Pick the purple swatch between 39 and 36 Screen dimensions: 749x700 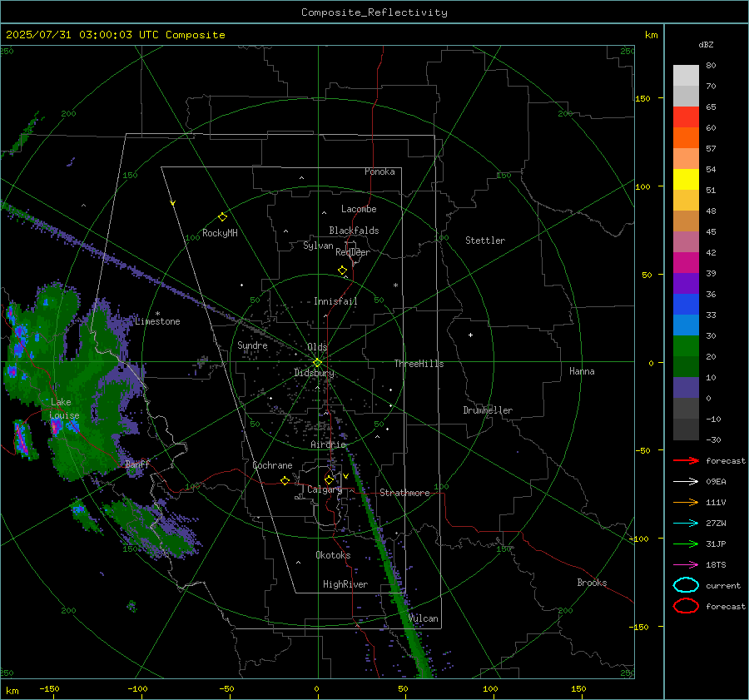[686, 283]
